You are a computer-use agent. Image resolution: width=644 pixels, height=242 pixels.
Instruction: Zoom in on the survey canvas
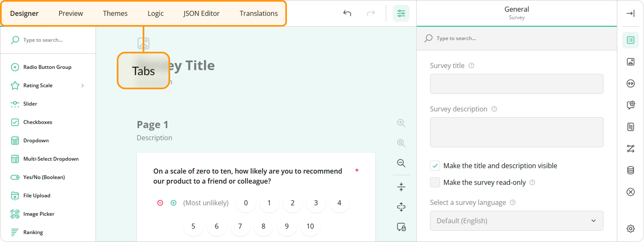point(401,123)
